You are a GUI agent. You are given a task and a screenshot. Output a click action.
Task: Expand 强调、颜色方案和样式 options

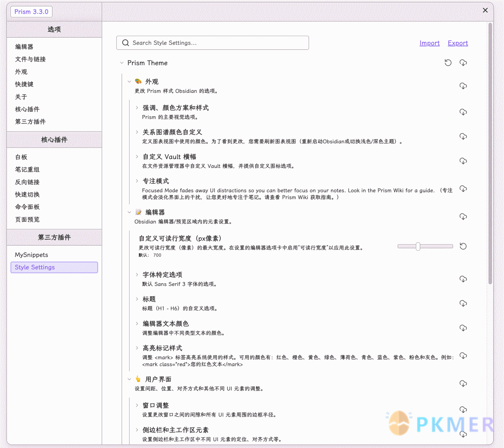click(137, 107)
